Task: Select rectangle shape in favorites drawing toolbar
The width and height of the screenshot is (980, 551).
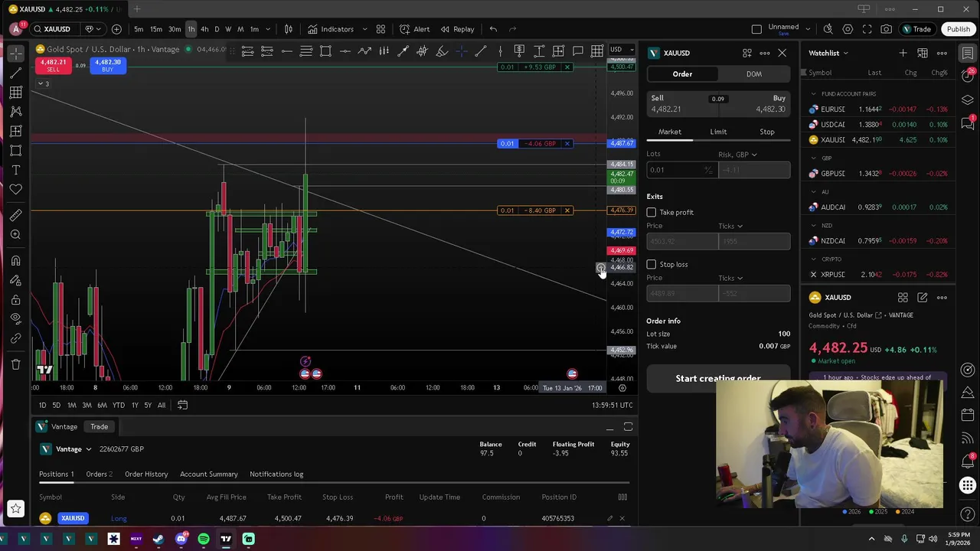Action: [x=325, y=51]
